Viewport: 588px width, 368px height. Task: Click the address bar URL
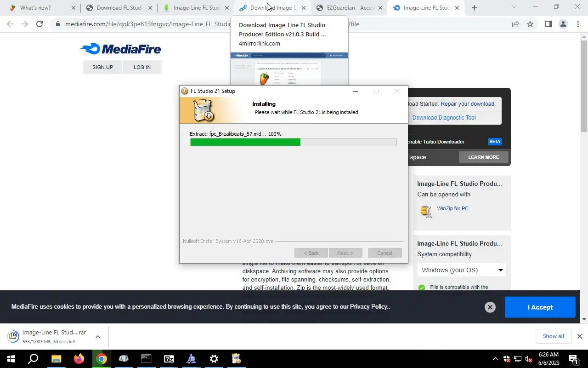point(212,24)
